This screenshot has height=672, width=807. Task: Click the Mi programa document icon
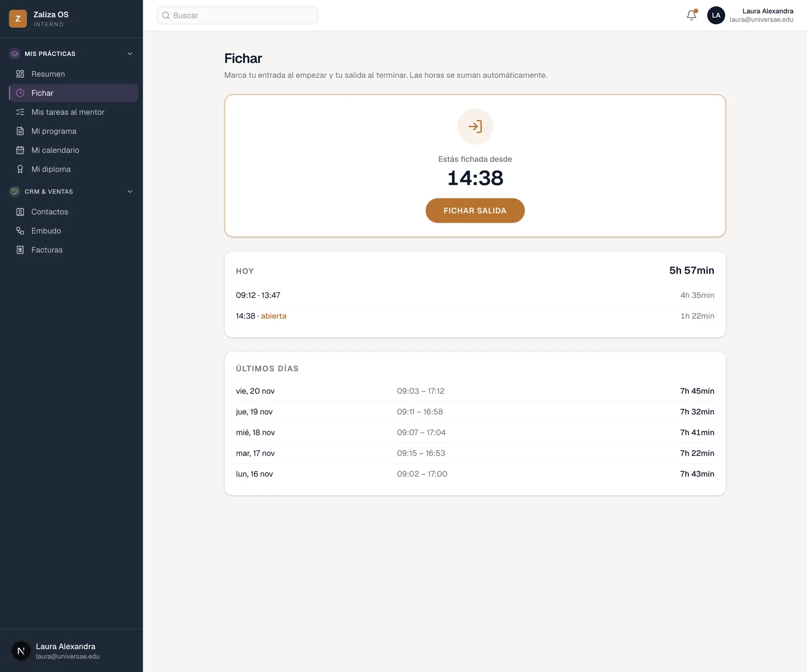pos(20,131)
